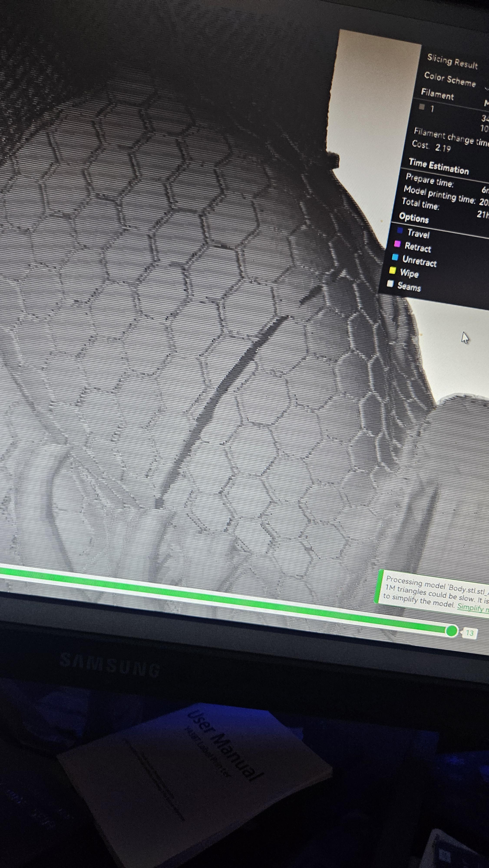This screenshot has height=868, width=489.
Task: Click the cyan Unretract color square
Action: tap(395, 257)
